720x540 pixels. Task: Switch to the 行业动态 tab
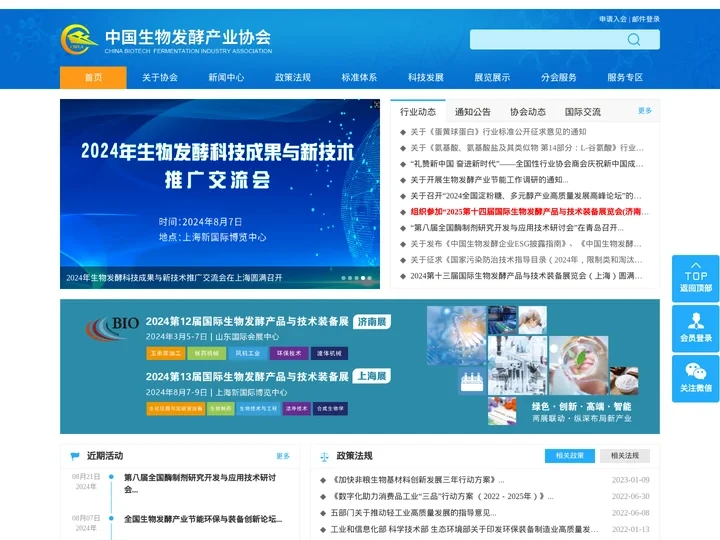coord(418,112)
